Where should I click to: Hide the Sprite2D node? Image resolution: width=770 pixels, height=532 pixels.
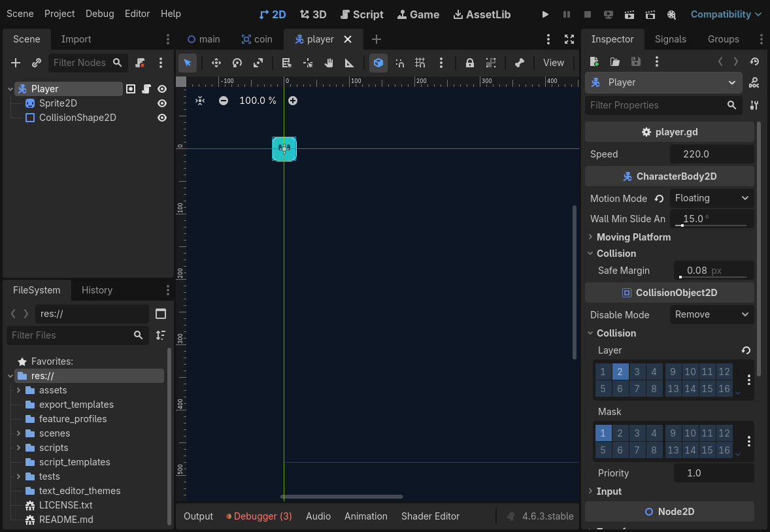162,103
